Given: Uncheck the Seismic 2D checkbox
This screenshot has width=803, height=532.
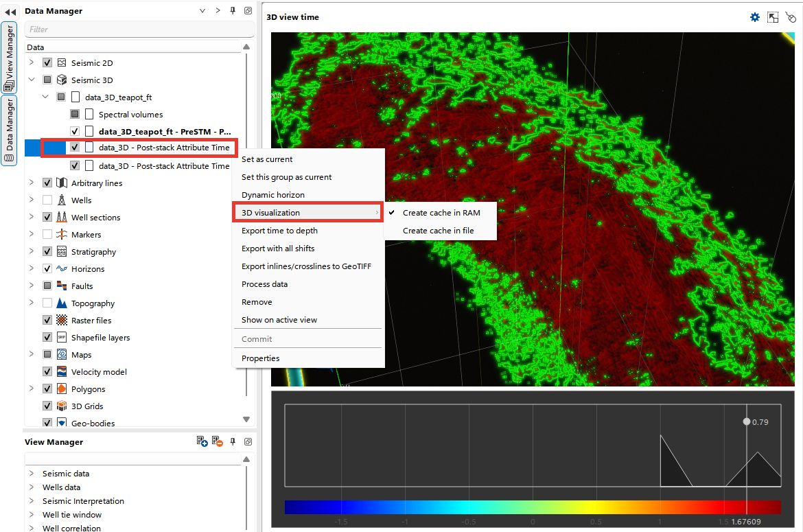Looking at the screenshot, I should pyautogui.click(x=47, y=63).
